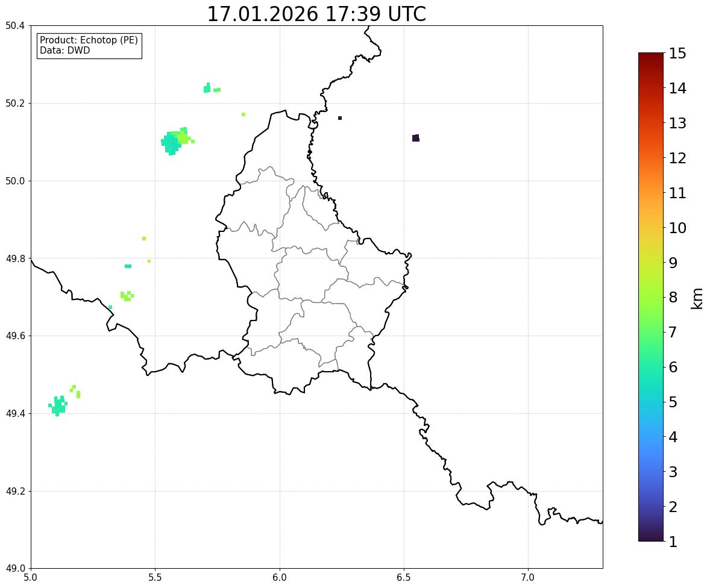Click the y-axis latitude label '49.2'
Viewport: 710px width, 588px height.
(15, 491)
